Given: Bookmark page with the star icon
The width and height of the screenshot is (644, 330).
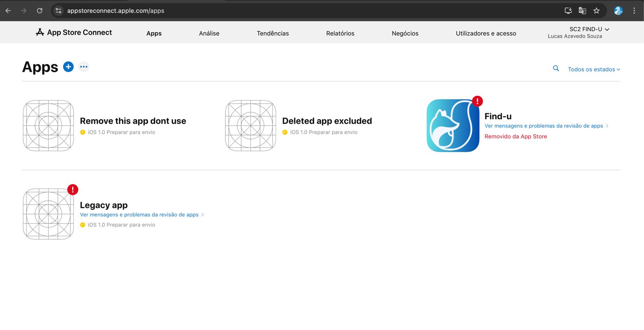Looking at the screenshot, I should click(x=597, y=11).
